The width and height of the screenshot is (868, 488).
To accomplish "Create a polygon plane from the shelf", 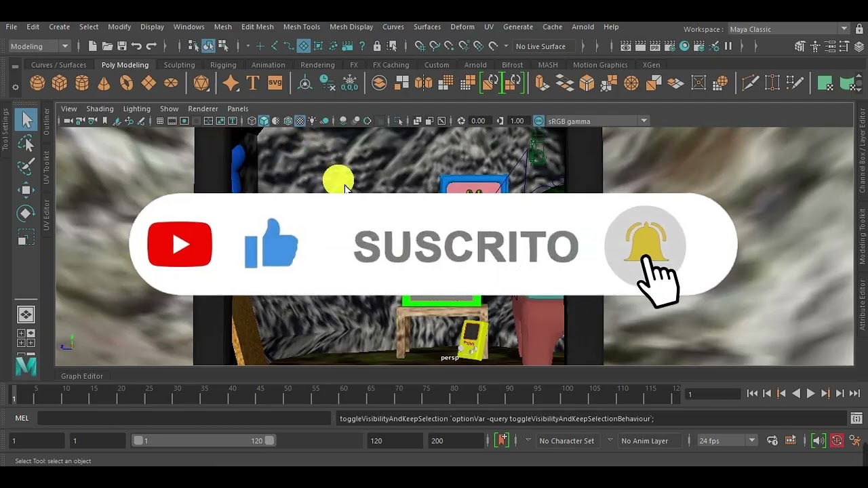I will (x=149, y=83).
